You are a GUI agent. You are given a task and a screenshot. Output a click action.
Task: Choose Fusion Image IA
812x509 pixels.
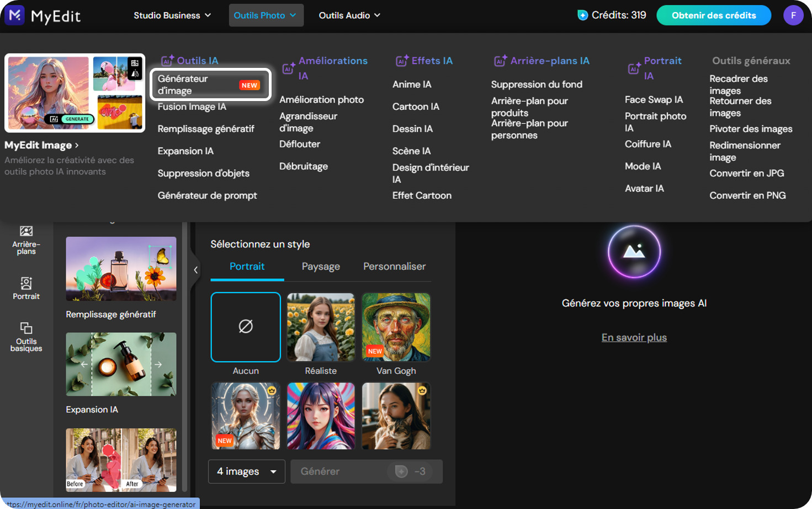click(x=192, y=107)
